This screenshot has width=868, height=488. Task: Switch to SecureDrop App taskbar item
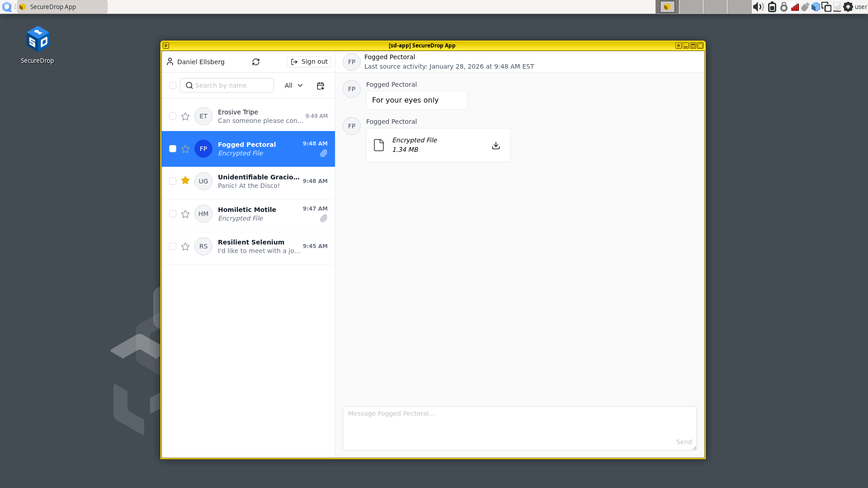[x=62, y=7]
